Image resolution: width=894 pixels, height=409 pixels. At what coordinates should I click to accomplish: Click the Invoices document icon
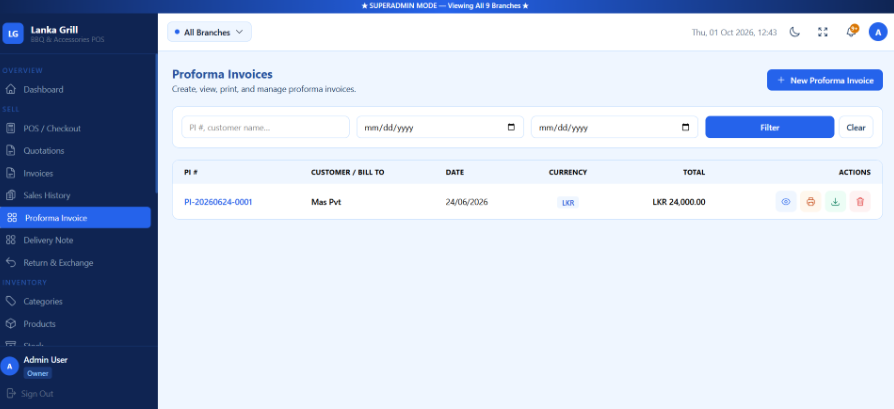tap(10, 173)
